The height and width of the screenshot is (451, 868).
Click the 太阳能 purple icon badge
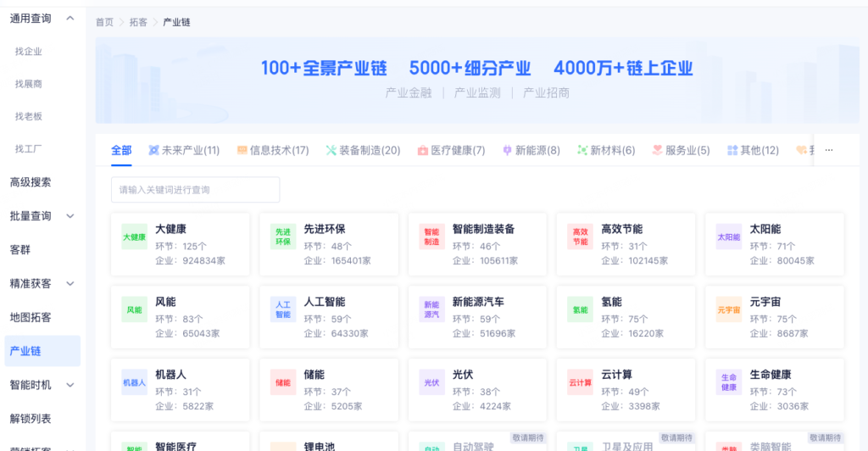point(729,237)
